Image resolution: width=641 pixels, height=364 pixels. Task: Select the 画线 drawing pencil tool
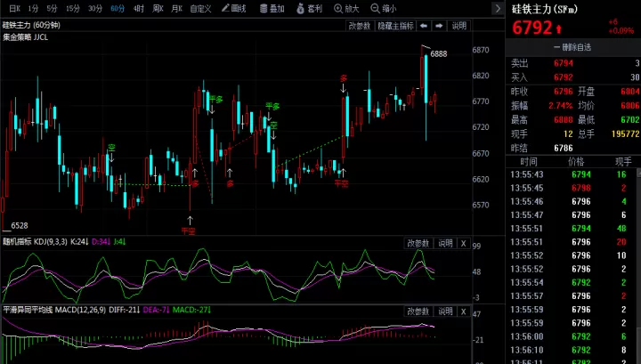[x=234, y=8]
